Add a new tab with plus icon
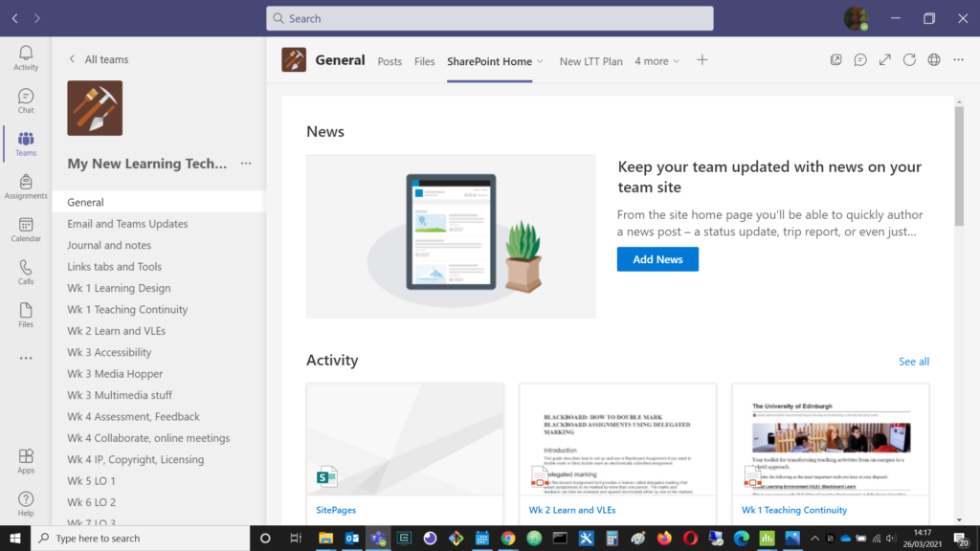 [x=702, y=60]
